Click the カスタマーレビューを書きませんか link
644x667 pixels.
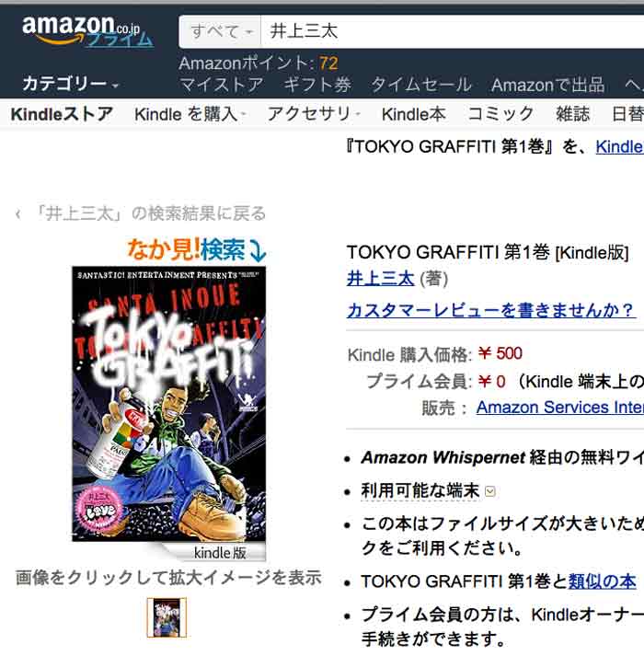(491, 311)
